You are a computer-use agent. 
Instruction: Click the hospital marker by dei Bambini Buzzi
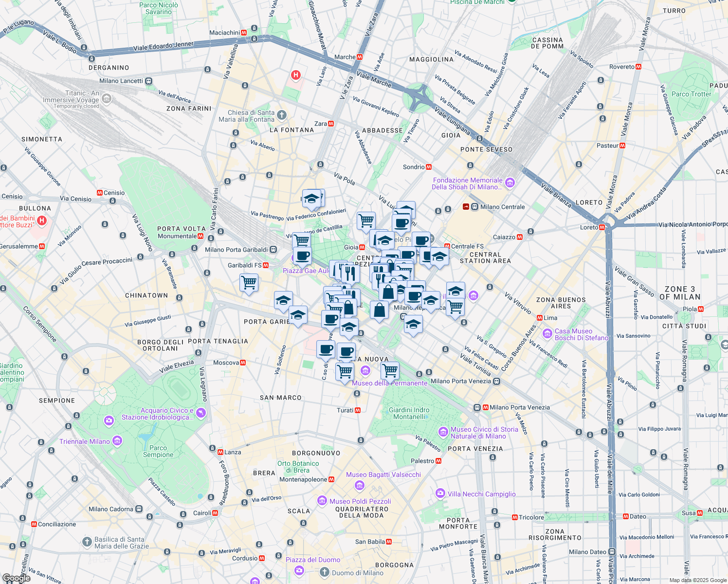pyautogui.click(x=42, y=221)
